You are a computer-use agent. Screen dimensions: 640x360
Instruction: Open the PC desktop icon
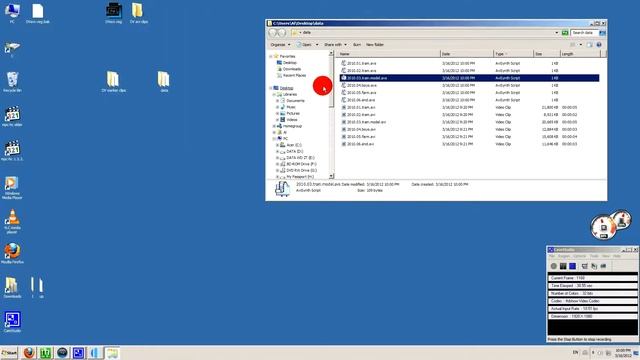[x=12, y=13]
